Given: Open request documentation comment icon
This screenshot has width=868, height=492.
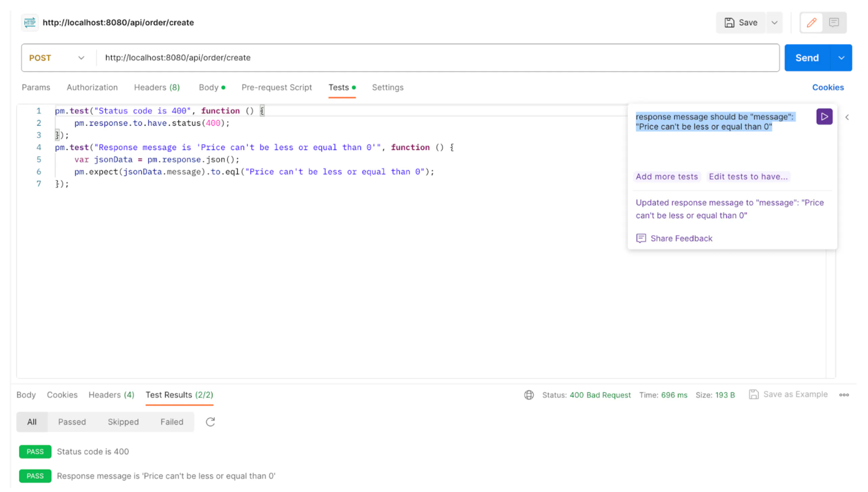Looking at the screenshot, I should click(x=834, y=22).
